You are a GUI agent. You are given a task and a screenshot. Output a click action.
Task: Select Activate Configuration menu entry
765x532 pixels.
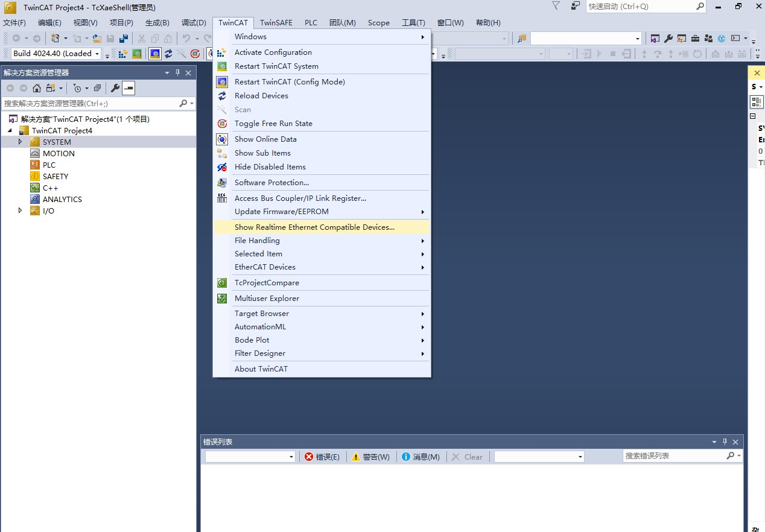click(322, 52)
